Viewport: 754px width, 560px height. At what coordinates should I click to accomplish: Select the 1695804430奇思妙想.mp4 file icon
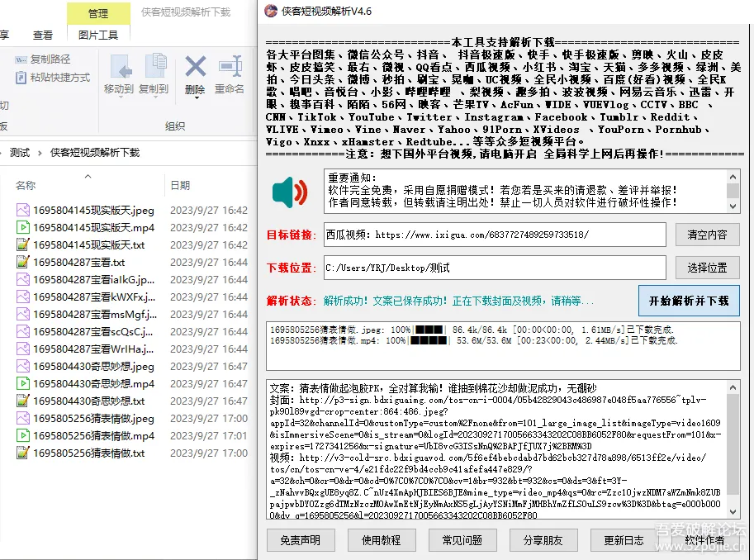pyautogui.click(x=22, y=383)
